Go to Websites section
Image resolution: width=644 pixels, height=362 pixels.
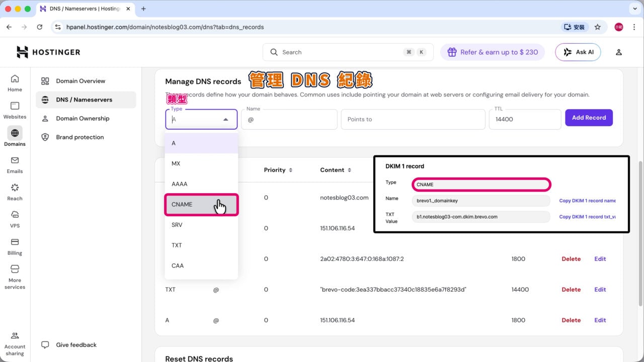pos(15,111)
